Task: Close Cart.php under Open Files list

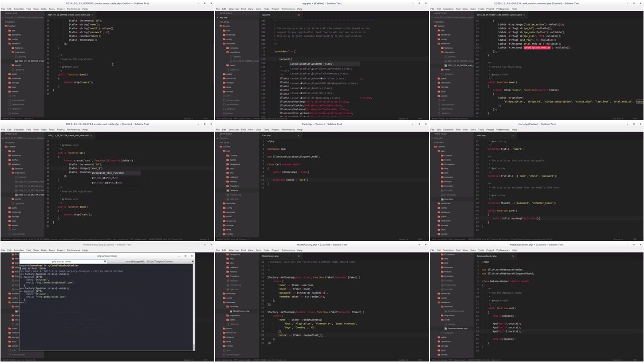Action: point(218,138)
